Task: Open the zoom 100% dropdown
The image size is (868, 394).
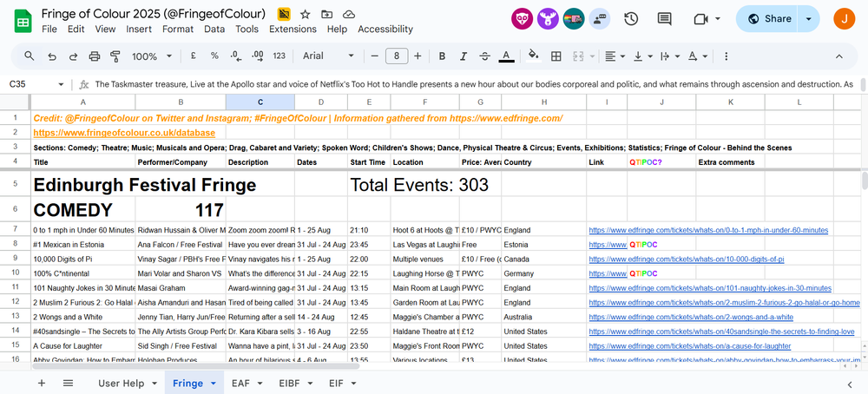Action: coord(152,56)
